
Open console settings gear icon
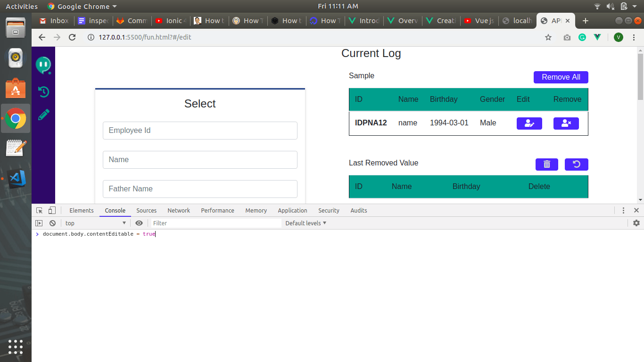point(636,223)
